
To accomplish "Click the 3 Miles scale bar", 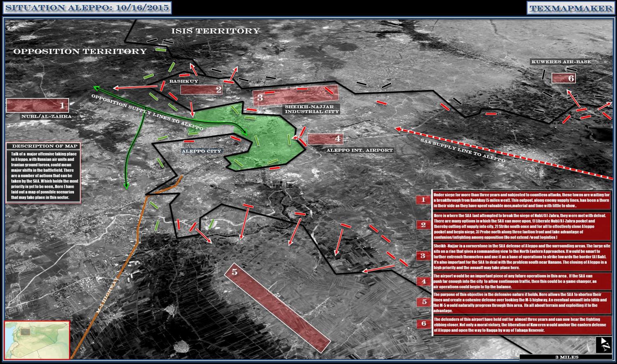I will (566, 357).
